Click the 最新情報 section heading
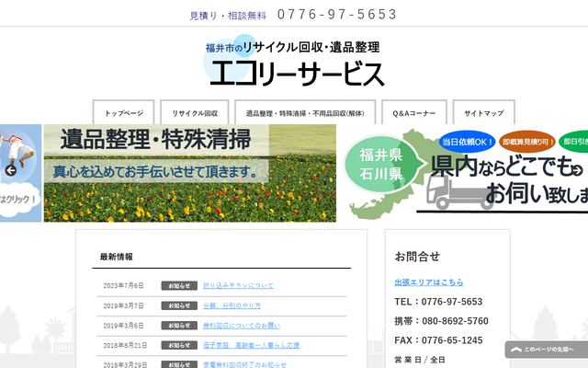This screenshot has height=368, width=588. (117, 257)
